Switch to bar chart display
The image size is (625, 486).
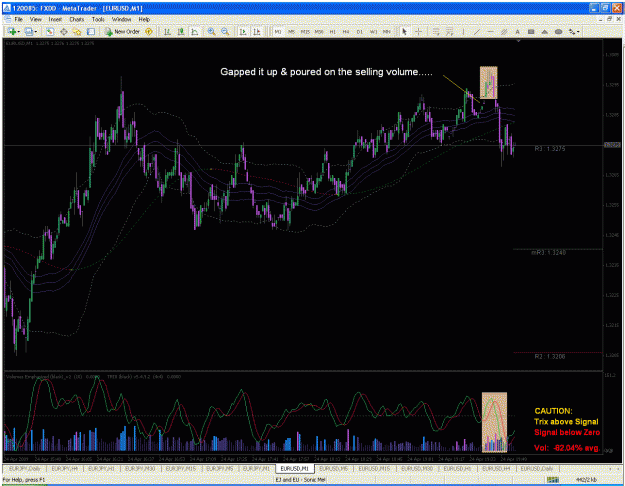[x=167, y=31]
